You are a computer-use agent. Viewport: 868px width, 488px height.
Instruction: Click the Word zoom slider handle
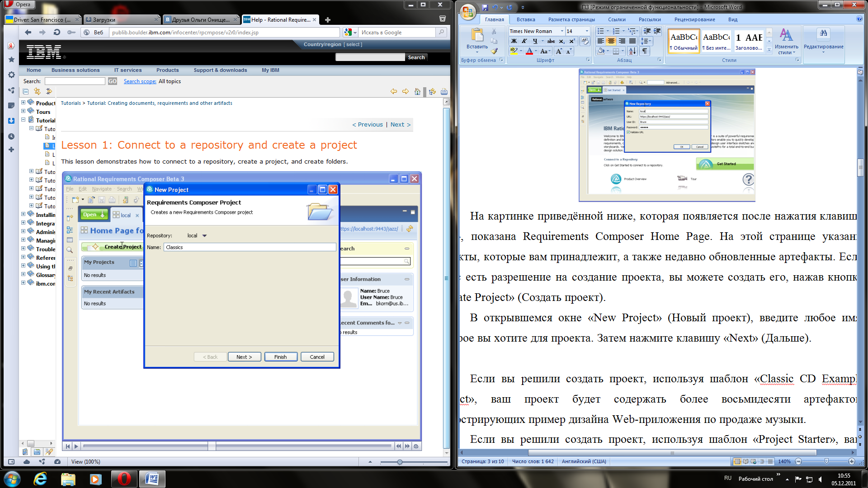point(826,461)
